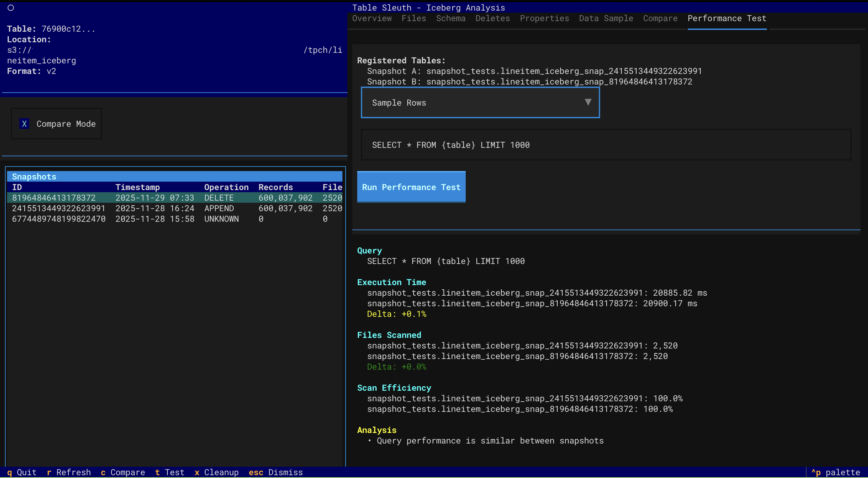The height and width of the screenshot is (478, 868).
Task: Select the UNKNOWN snapshot row 6774489748199822470
Action: click(x=58, y=219)
